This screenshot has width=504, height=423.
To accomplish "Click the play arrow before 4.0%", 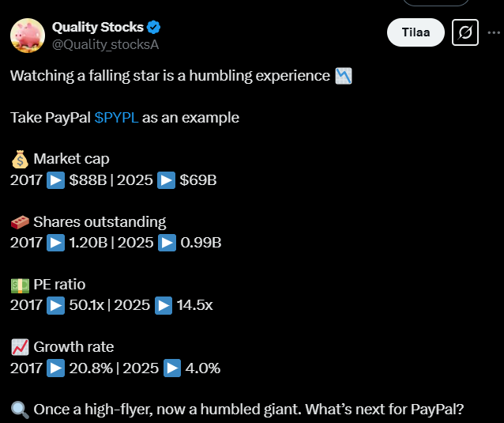I will pos(172,368).
